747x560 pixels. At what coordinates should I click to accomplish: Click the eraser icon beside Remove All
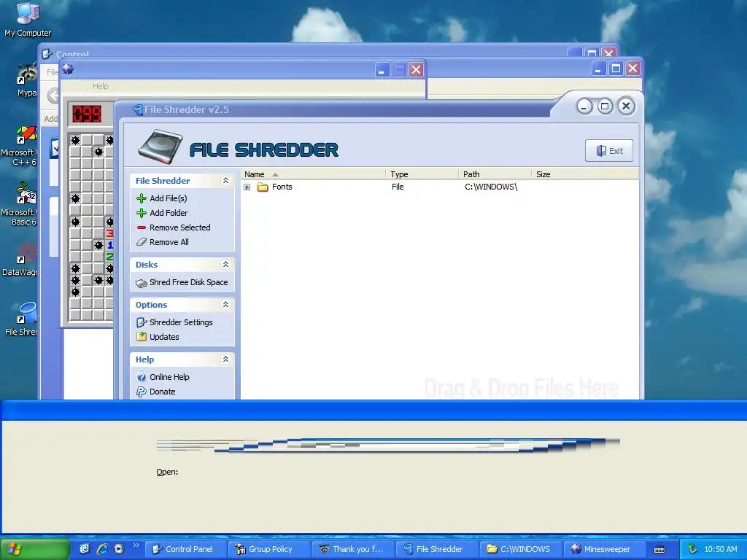click(x=142, y=242)
